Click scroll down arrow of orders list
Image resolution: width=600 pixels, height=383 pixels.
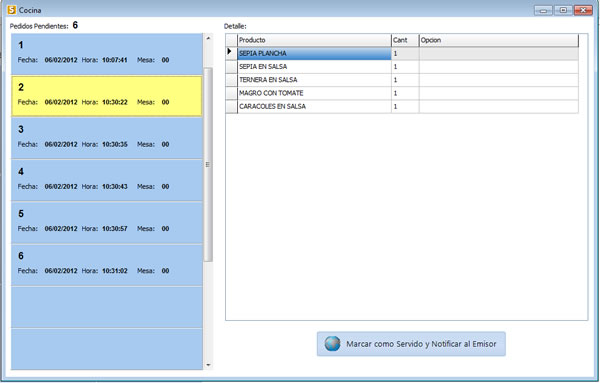pos(208,365)
